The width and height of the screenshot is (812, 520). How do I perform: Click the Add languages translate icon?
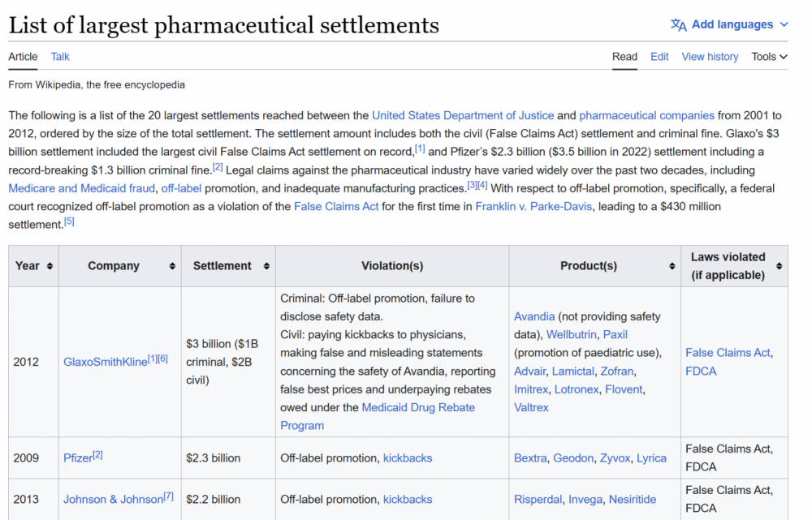[678, 24]
